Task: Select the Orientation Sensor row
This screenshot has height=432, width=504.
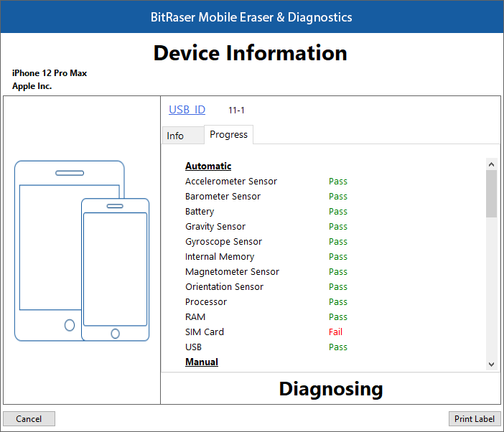Action: tap(266, 287)
